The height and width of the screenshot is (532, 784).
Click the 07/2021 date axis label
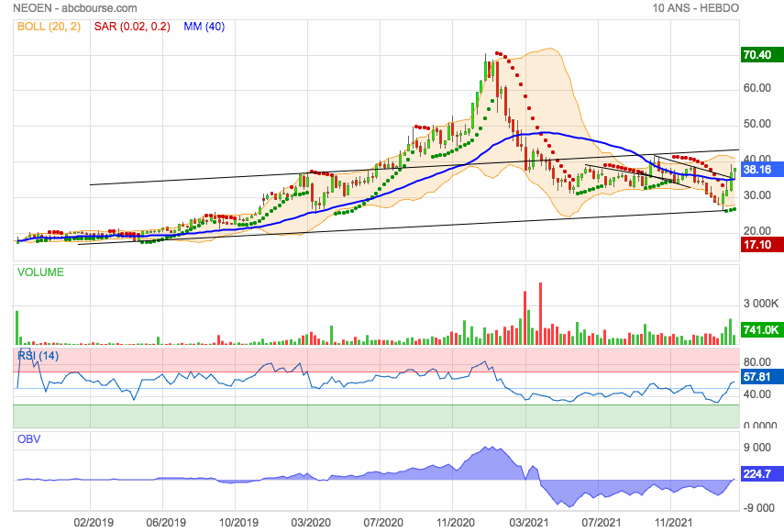tap(601, 523)
